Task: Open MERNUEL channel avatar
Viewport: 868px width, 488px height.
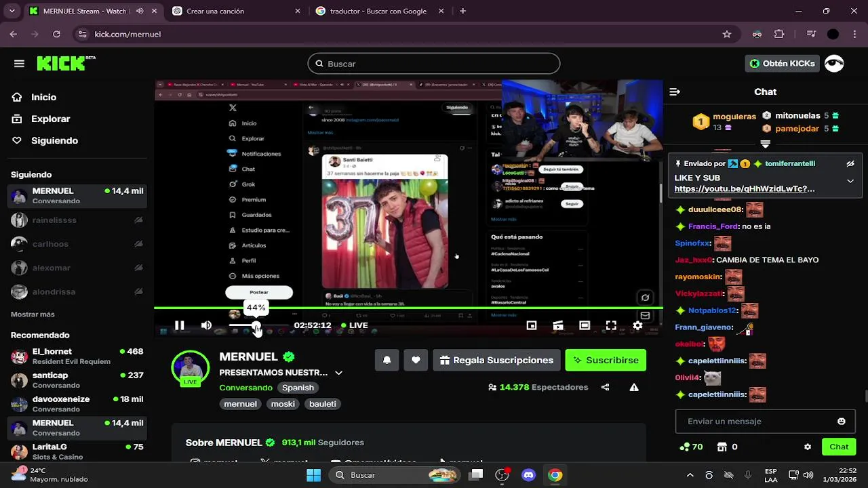Action: click(191, 369)
